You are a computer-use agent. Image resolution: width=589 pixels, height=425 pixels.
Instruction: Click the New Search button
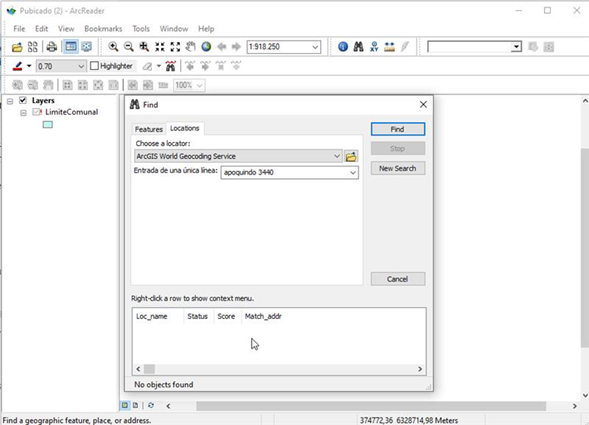[398, 168]
